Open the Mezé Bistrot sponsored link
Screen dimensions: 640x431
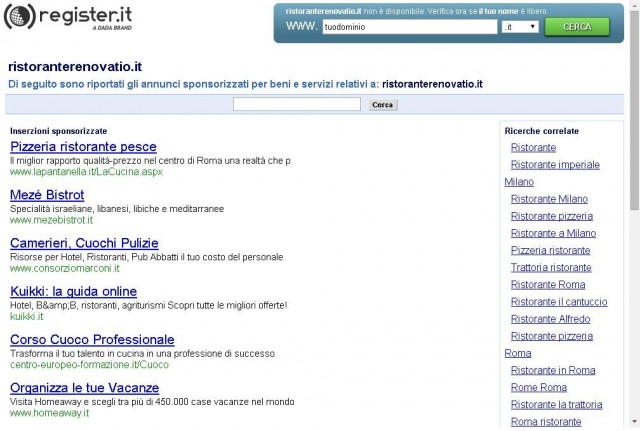47,195
